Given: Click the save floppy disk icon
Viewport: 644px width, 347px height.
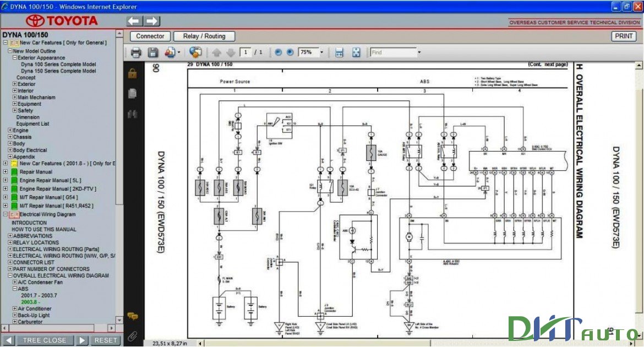Looking at the screenshot, I should tap(153, 52).
